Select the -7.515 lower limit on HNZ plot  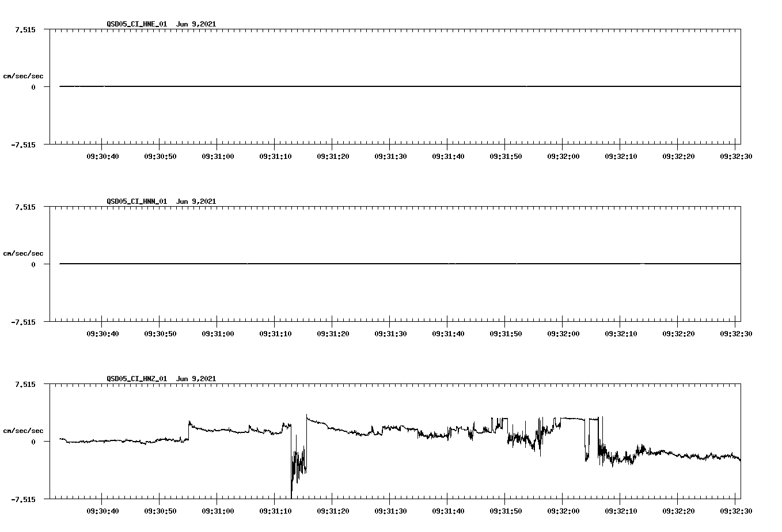pos(23,499)
